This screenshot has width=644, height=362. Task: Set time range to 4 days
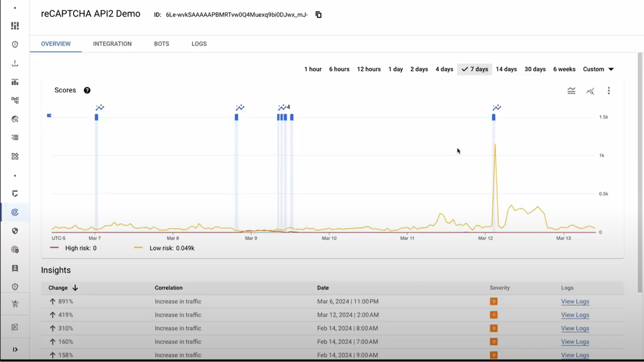[x=444, y=69]
